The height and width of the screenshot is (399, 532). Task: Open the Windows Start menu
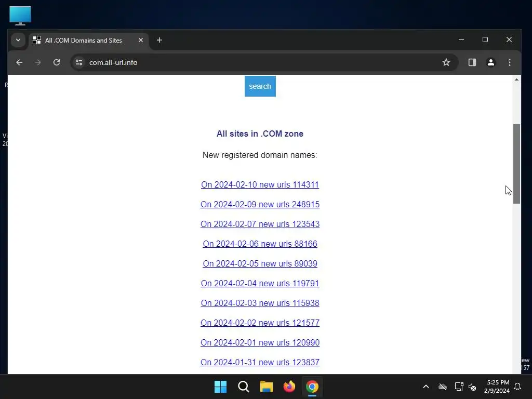pyautogui.click(x=220, y=387)
